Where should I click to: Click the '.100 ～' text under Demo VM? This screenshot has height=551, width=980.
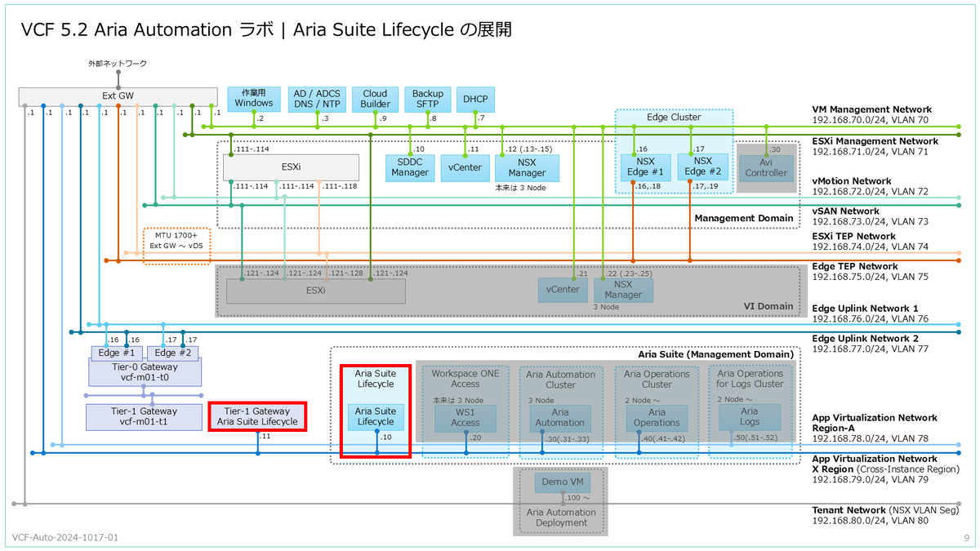576,497
